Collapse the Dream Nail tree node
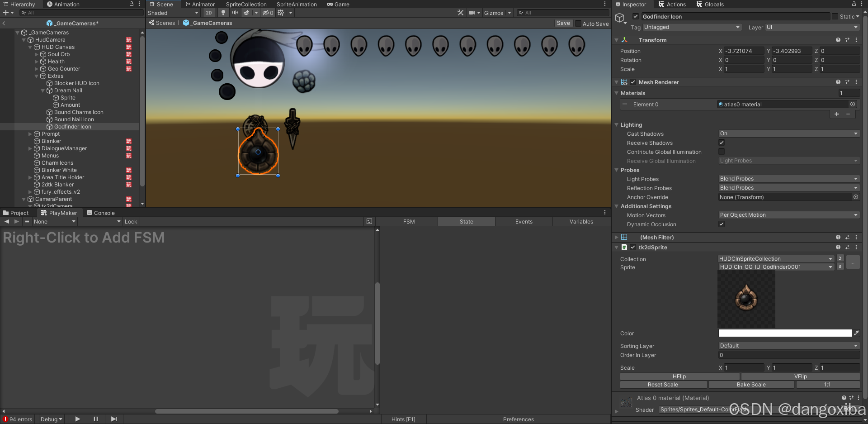Viewport: 868px width, 424px height. 43,91
